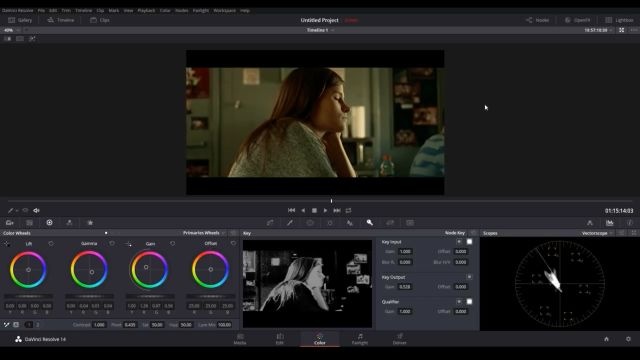Image resolution: width=640 pixels, height=360 pixels.
Task: Reset the Lift color wheel
Action: pyautogui.click(x=51, y=243)
